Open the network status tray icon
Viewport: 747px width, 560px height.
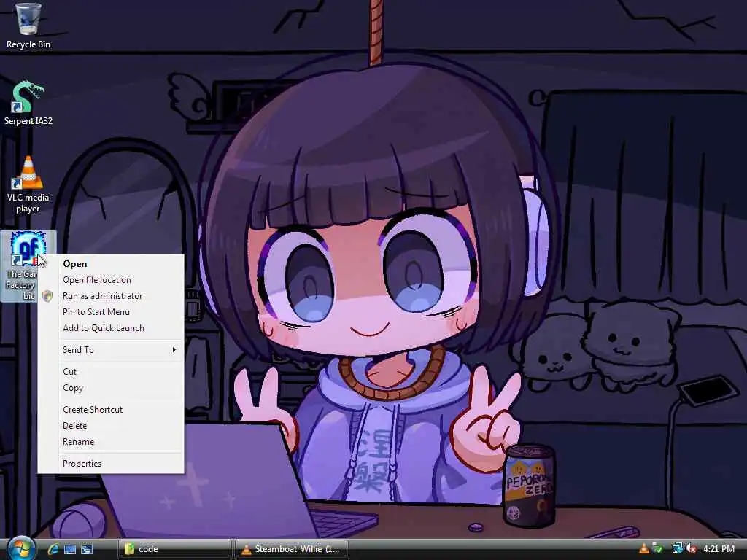(677, 549)
